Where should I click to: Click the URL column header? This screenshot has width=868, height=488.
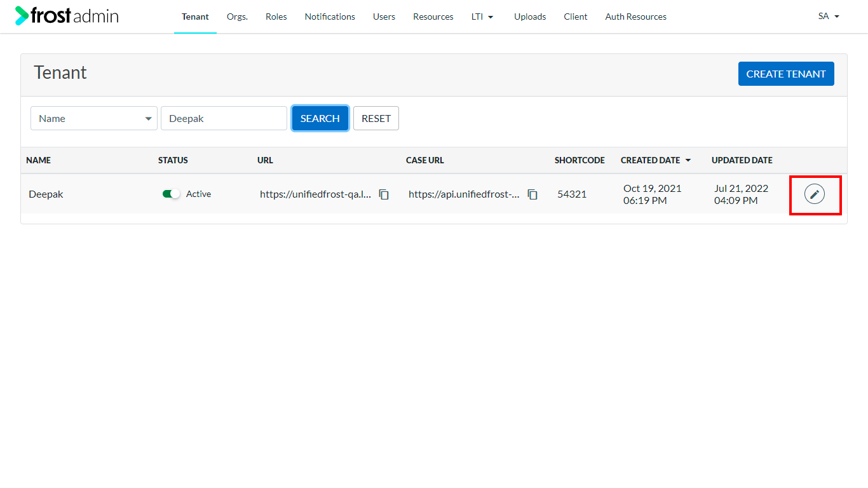265,160
